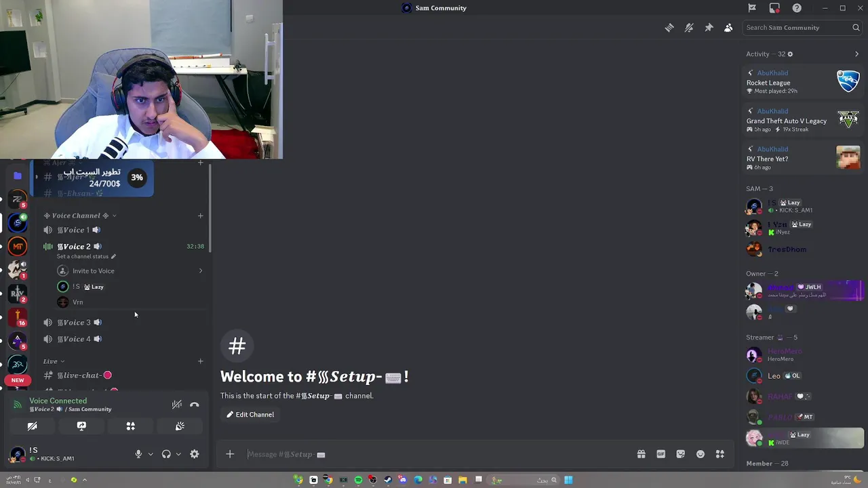868x488 pixels.
Task: Open the Help question mark icon
Action: 797,8
